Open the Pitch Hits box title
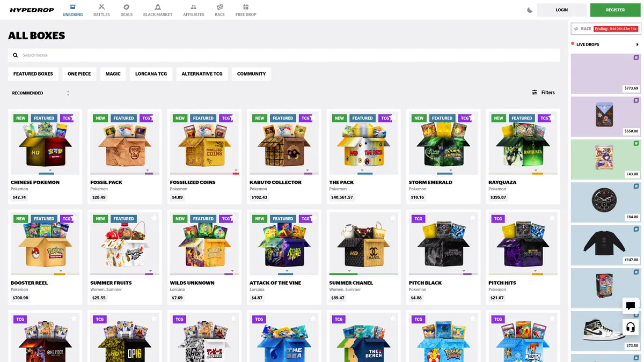Viewport: 644px width, 362px height. (502, 283)
